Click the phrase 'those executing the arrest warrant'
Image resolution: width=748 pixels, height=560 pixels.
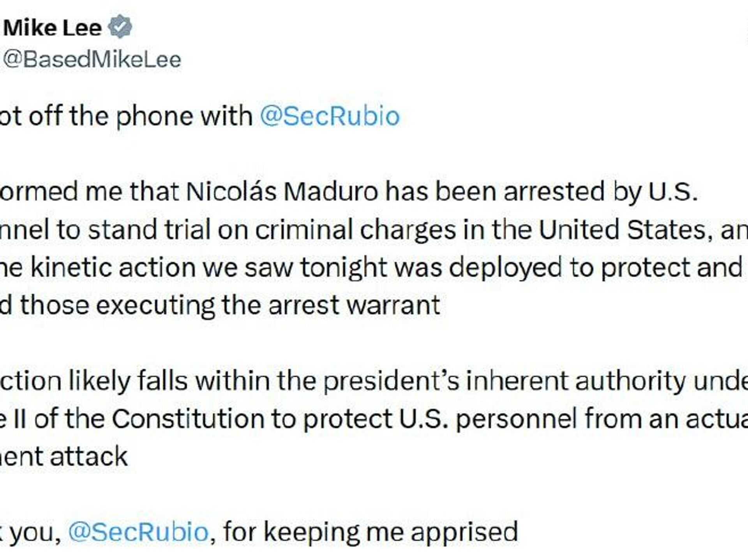point(230,305)
